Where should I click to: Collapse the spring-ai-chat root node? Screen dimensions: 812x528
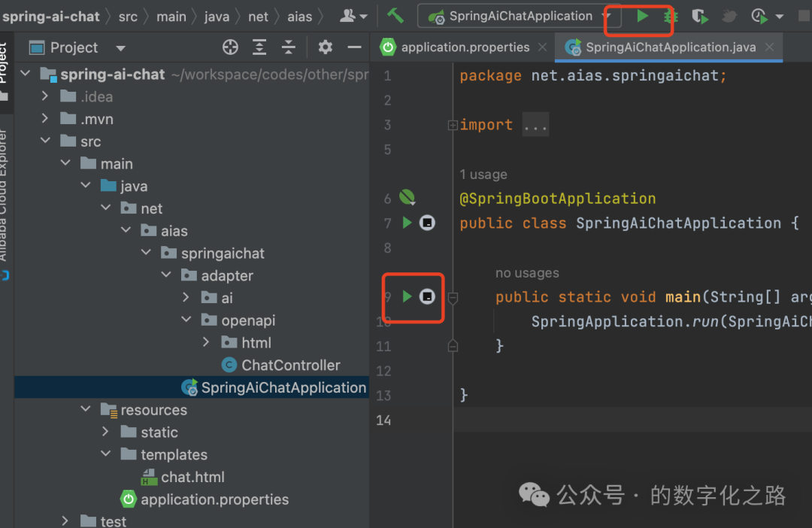[26, 74]
